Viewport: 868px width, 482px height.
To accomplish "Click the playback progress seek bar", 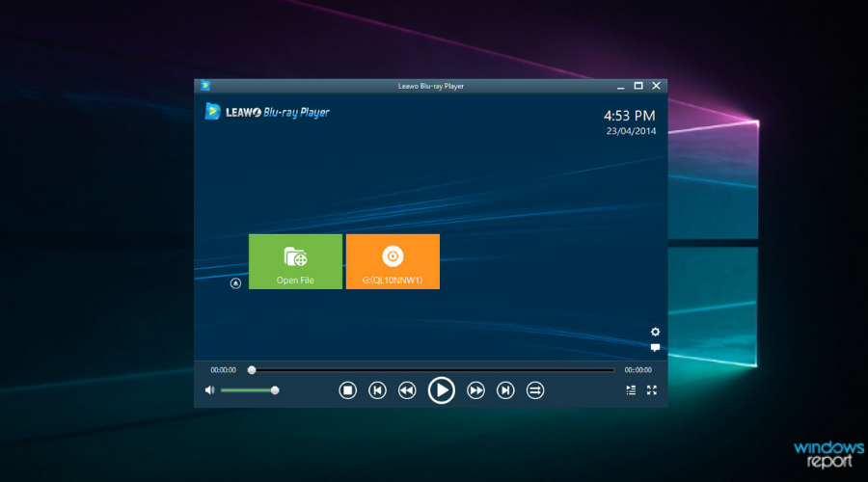I will pos(433,369).
